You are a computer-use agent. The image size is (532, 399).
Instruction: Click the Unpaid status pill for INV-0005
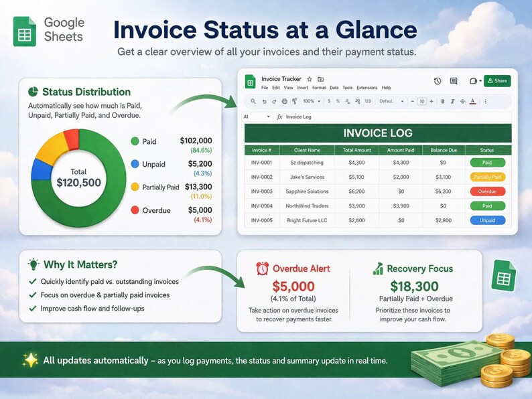[x=487, y=220]
